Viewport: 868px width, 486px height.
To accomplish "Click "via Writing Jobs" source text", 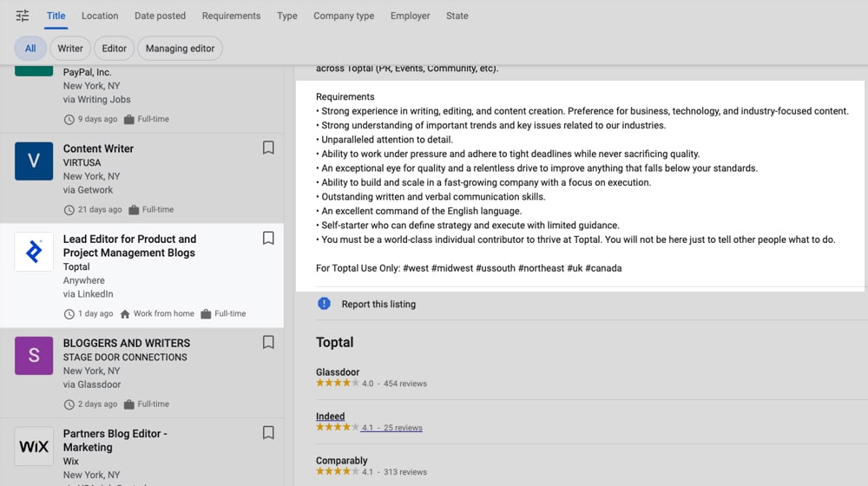I will click(x=97, y=99).
